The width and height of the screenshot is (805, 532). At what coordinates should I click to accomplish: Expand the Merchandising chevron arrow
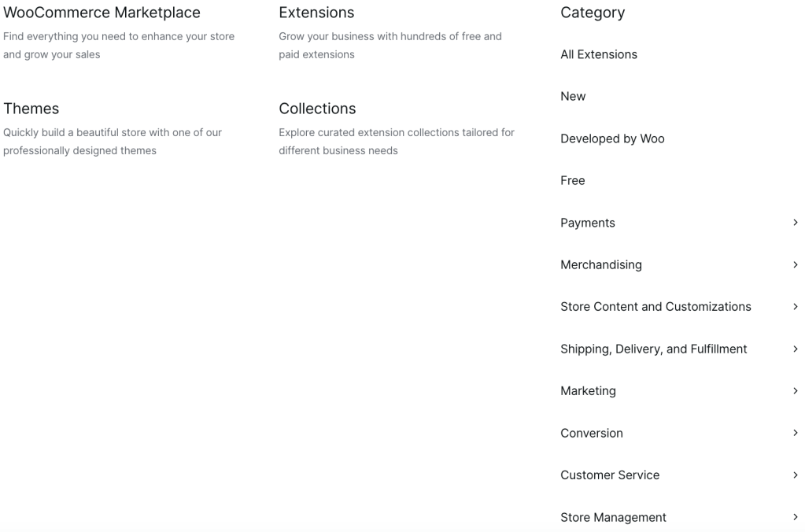click(x=796, y=264)
